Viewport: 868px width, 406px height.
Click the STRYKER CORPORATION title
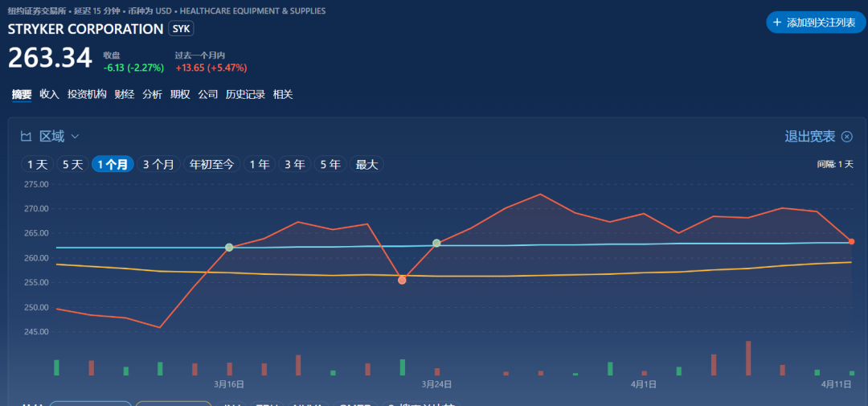86,30
